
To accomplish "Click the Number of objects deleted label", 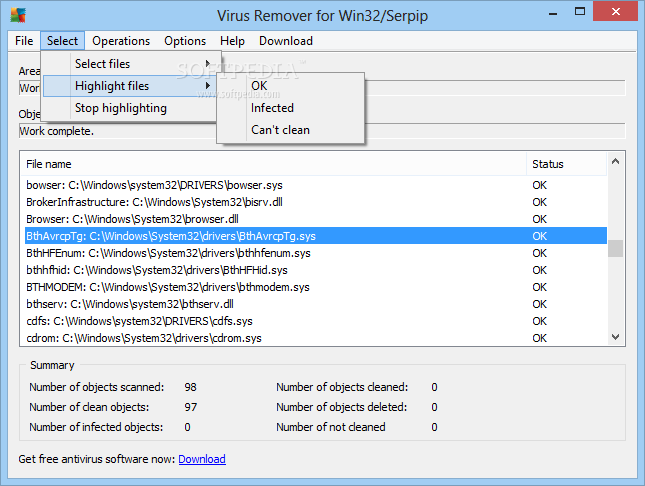I will pyautogui.click(x=341, y=407).
